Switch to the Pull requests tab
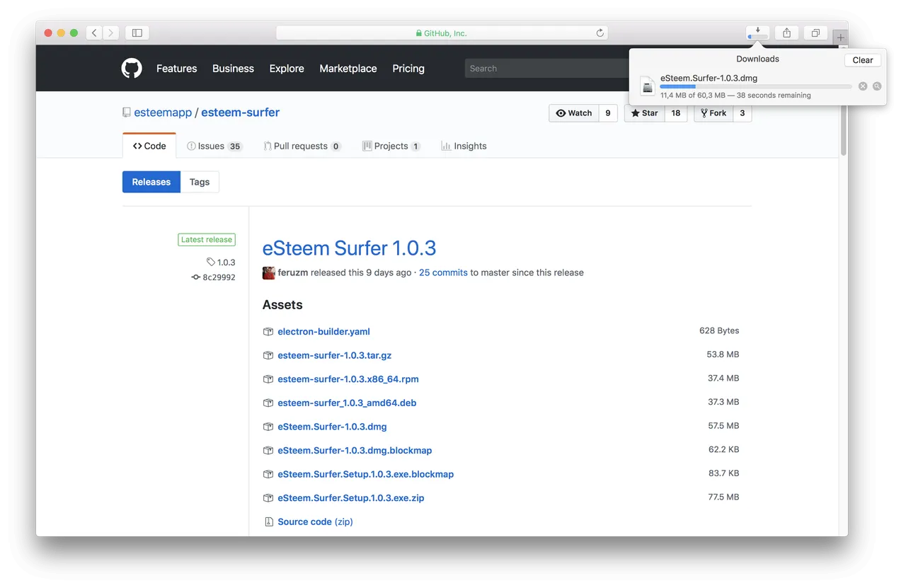The image size is (906, 588). click(302, 146)
